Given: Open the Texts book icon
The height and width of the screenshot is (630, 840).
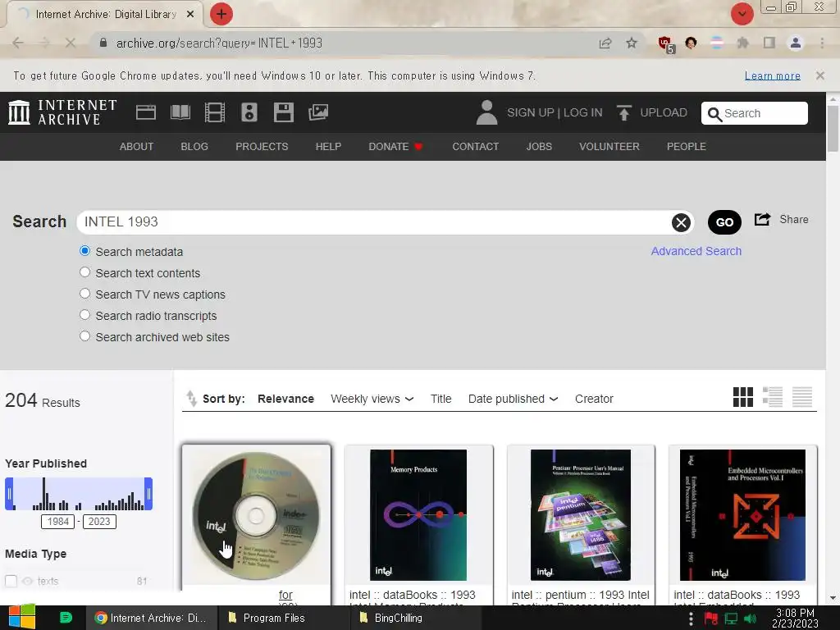Looking at the screenshot, I should tap(180, 112).
